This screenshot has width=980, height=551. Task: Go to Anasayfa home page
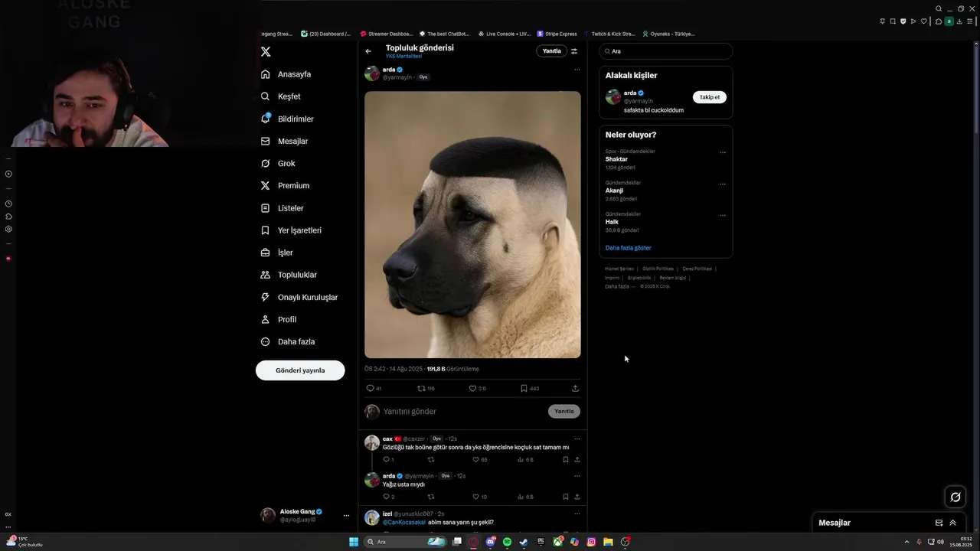pyautogui.click(x=286, y=74)
